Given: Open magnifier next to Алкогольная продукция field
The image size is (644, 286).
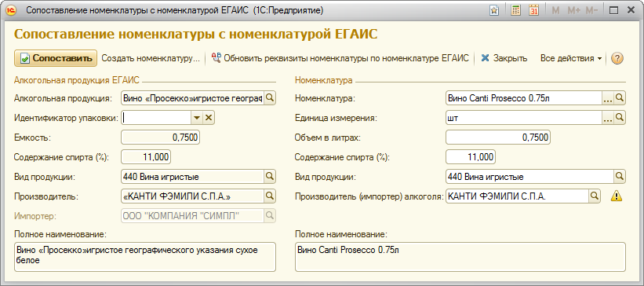Looking at the screenshot, I should 270,98.
